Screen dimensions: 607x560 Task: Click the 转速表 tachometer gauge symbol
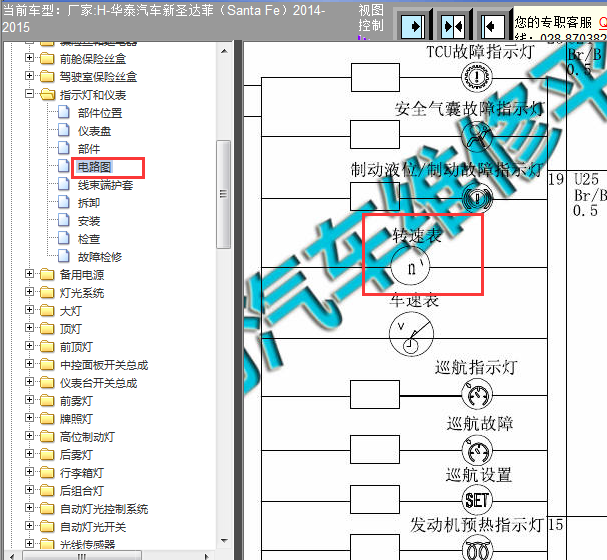tap(410, 267)
